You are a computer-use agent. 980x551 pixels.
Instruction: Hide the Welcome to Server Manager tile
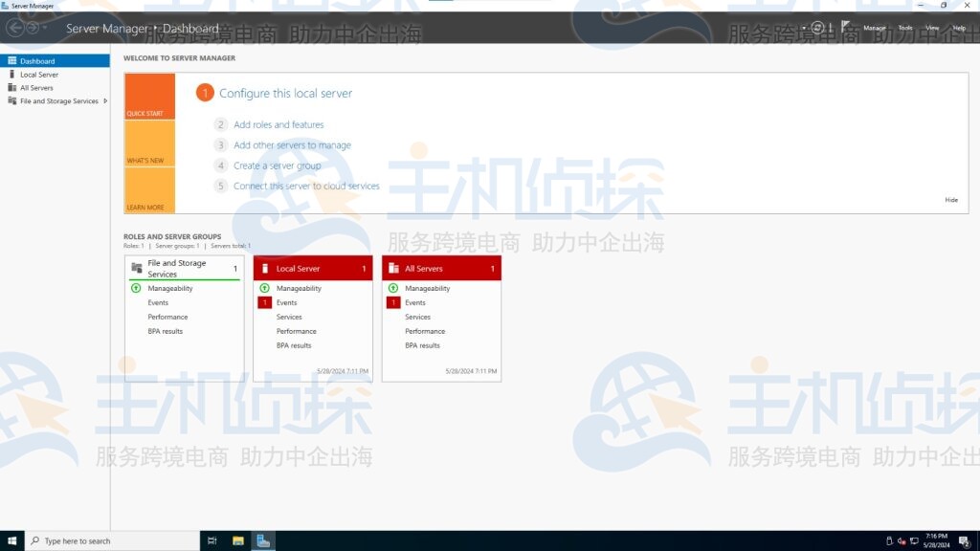pos(950,200)
